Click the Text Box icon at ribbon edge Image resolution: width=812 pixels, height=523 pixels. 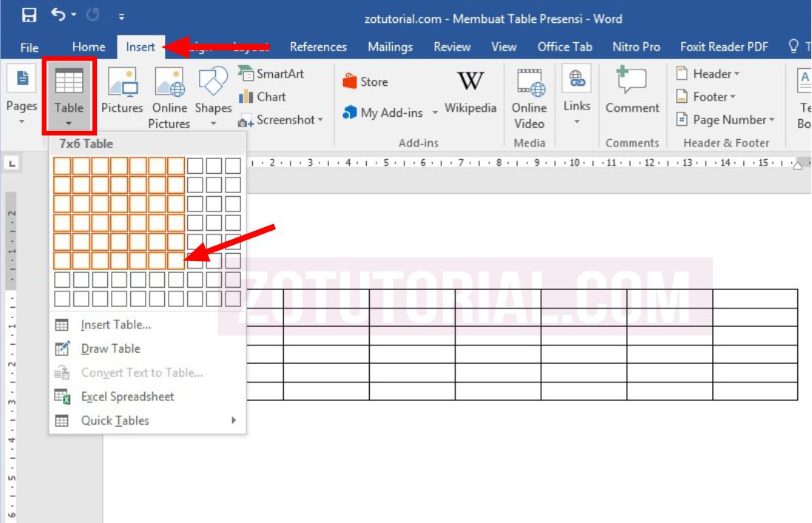(804, 81)
